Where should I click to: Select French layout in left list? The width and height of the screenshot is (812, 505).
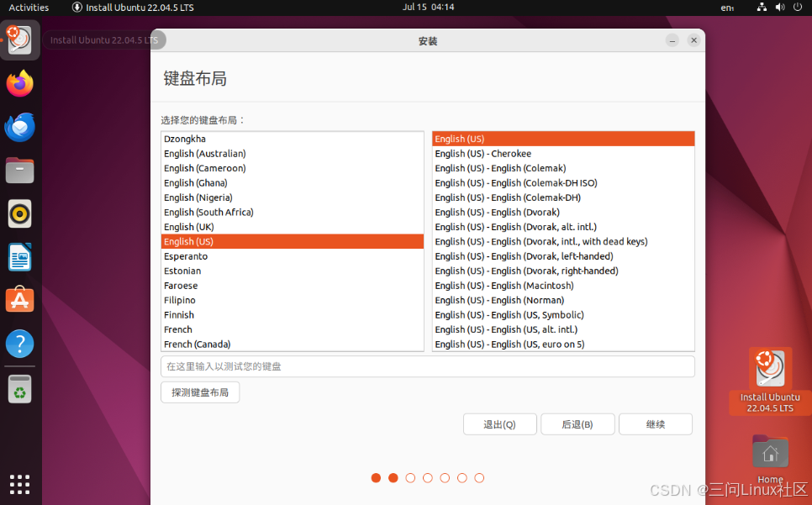[x=293, y=329]
